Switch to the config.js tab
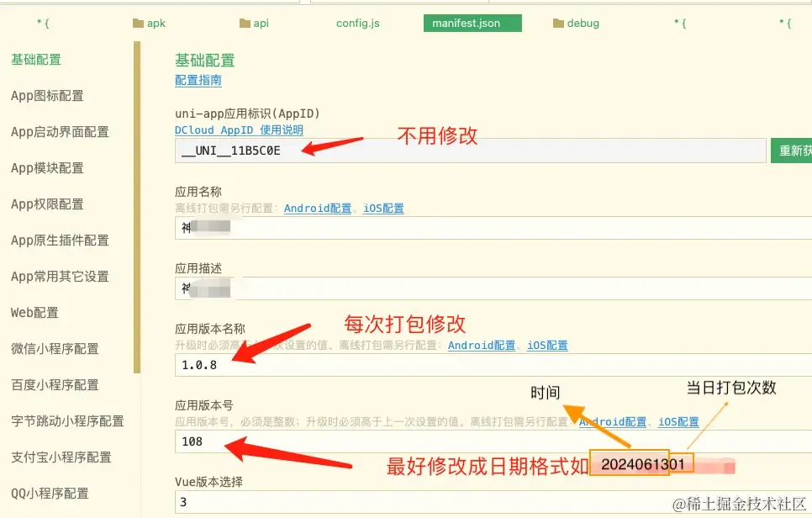 (x=358, y=24)
